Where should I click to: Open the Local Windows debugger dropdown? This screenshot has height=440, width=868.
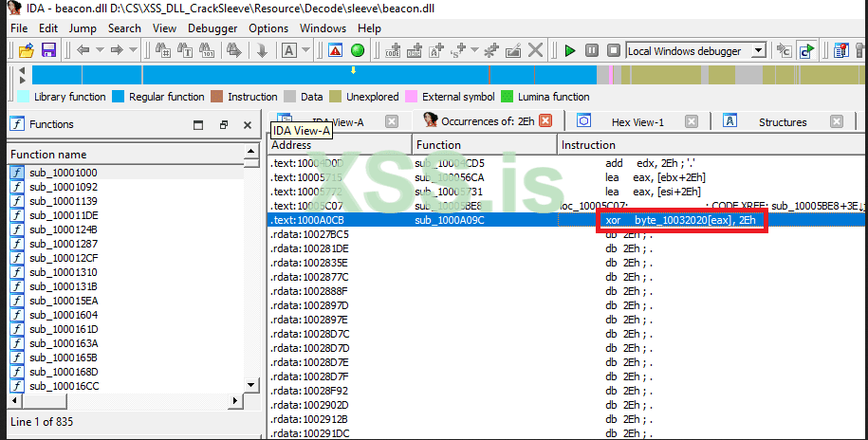[758, 51]
